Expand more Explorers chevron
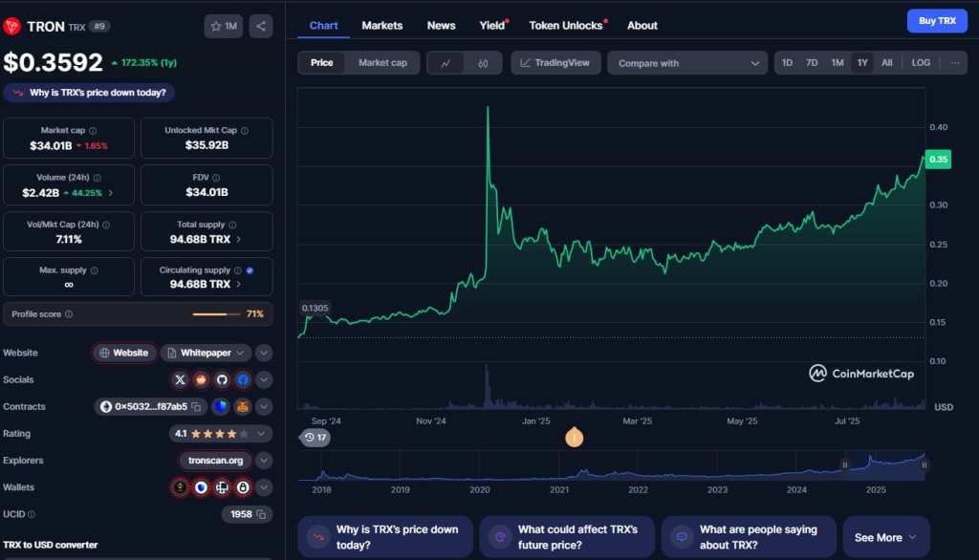This screenshot has height=560, width=979. [264, 461]
